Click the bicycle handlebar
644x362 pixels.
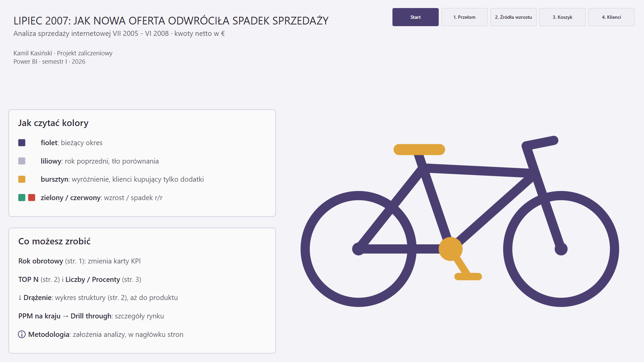[540, 142]
